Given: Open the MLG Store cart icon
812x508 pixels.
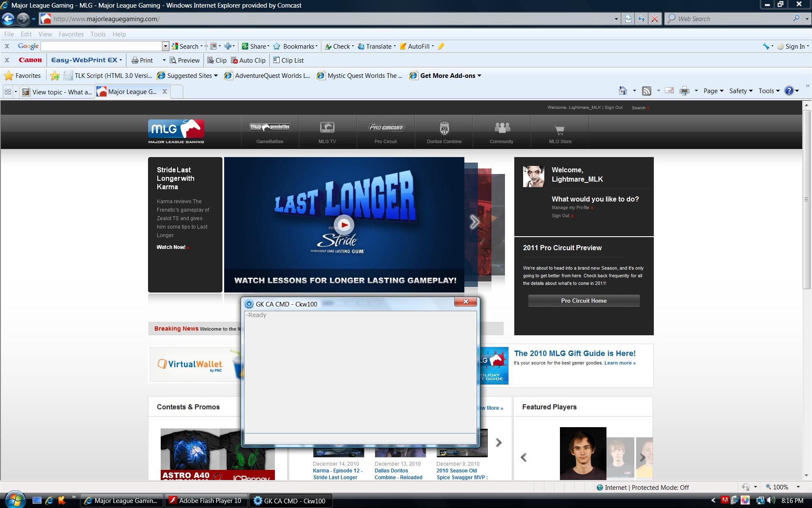Looking at the screenshot, I should coord(560,129).
